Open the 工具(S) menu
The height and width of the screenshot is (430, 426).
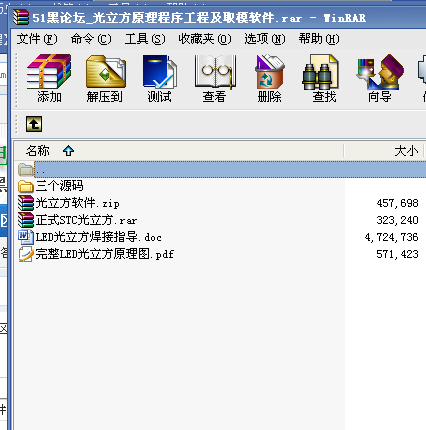pos(145,39)
